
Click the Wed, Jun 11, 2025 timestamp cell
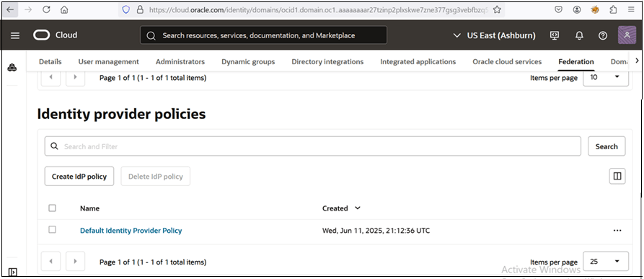click(x=376, y=231)
